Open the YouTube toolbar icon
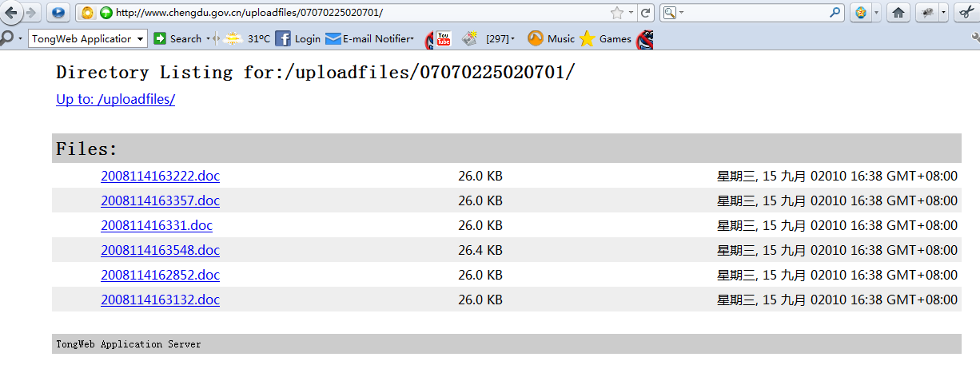The height and width of the screenshot is (373, 980). 443,38
